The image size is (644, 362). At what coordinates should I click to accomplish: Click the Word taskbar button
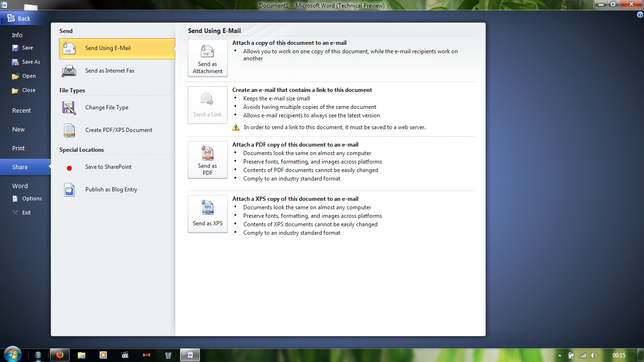(x=190, y=355)
